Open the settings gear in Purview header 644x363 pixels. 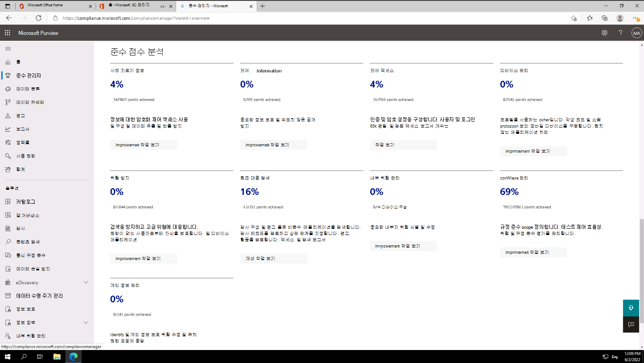pos(605,33)
